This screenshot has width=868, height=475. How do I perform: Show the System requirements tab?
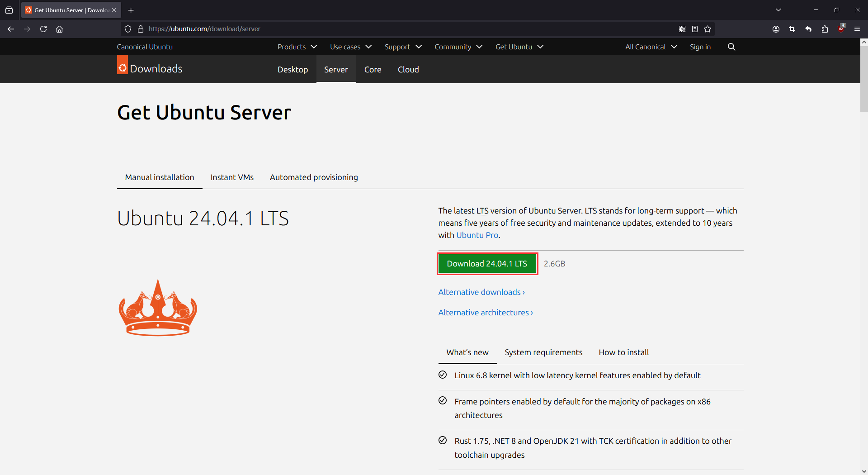[543, 352]
